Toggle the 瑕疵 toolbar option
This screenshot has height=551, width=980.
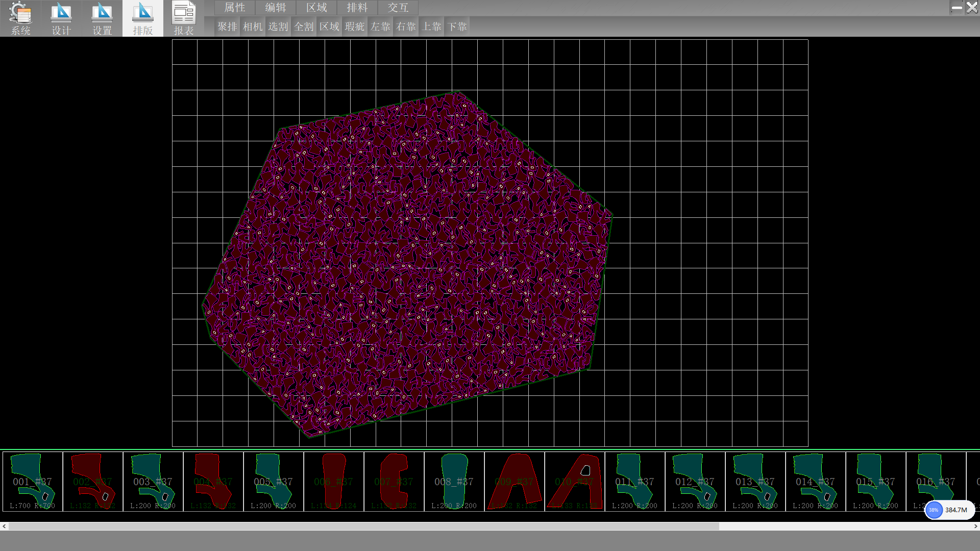pos(355,27)
